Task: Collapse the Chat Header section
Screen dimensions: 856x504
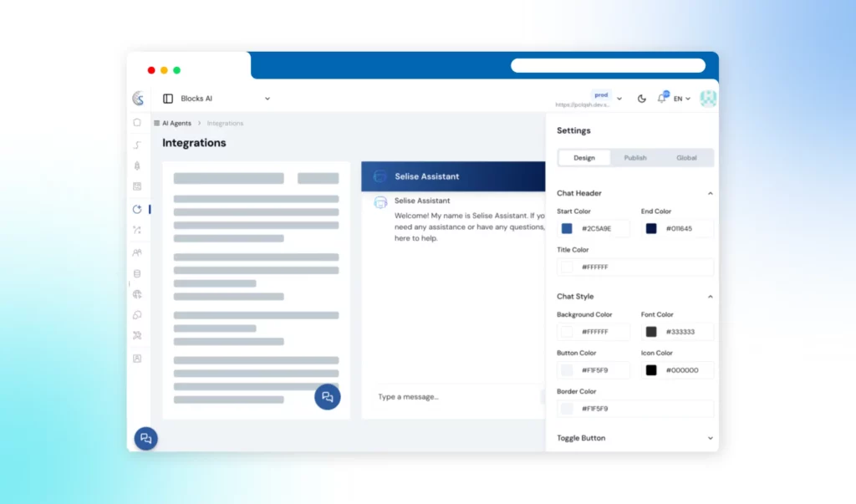Action: pos(711,193)
